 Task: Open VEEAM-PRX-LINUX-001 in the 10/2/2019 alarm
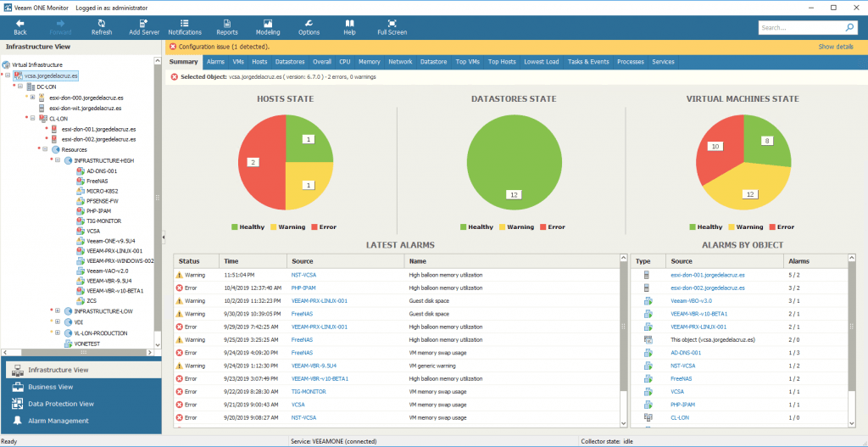(x=320, y=301)
